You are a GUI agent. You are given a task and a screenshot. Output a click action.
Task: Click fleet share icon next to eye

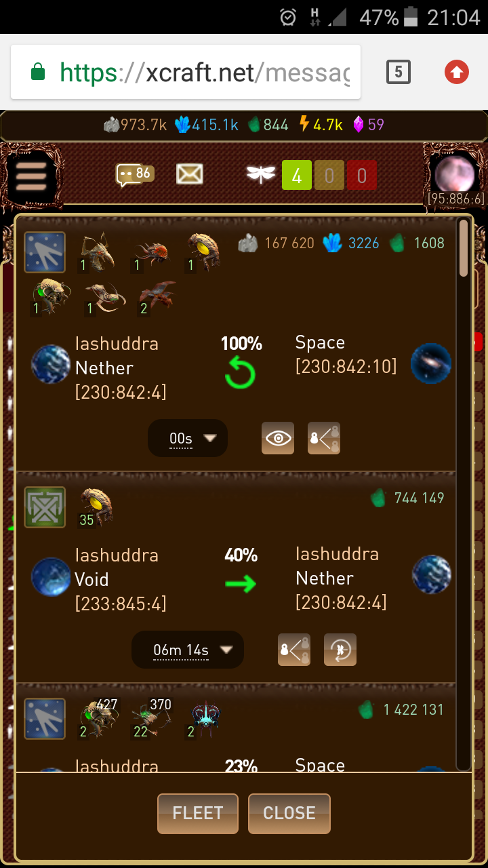pyautogui.click(x=324, y=438)
